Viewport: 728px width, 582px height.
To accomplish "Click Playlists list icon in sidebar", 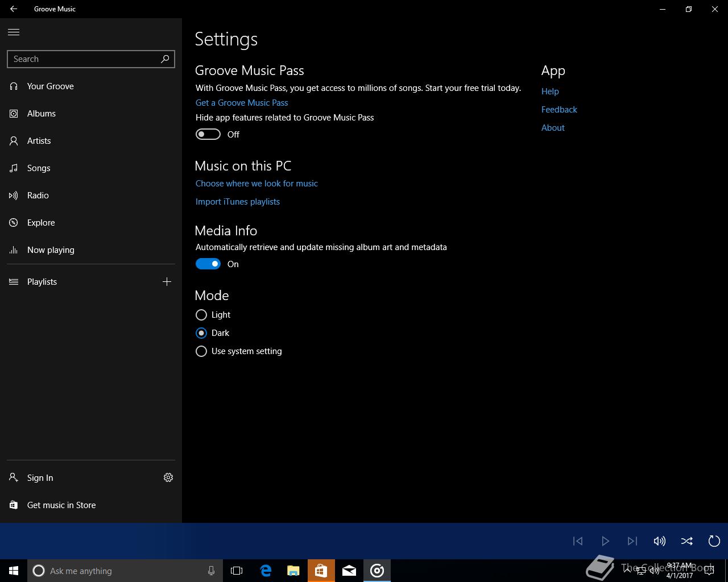I will 14,282.
